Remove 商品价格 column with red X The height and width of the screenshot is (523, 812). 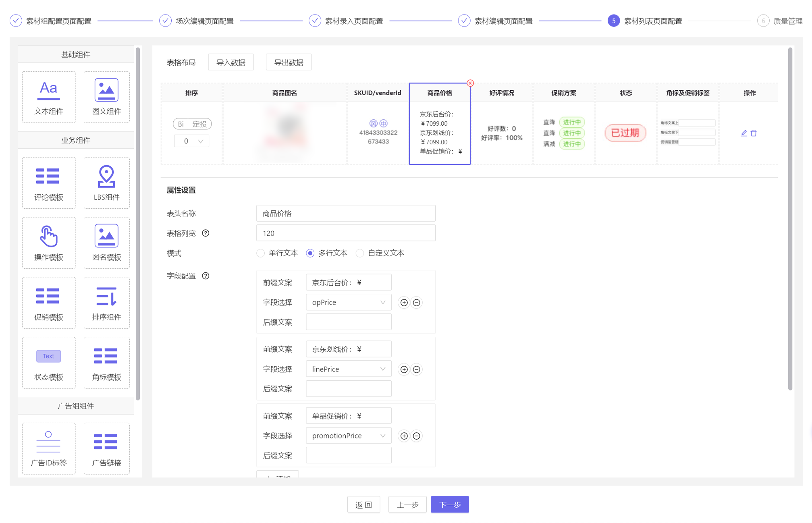470,83
